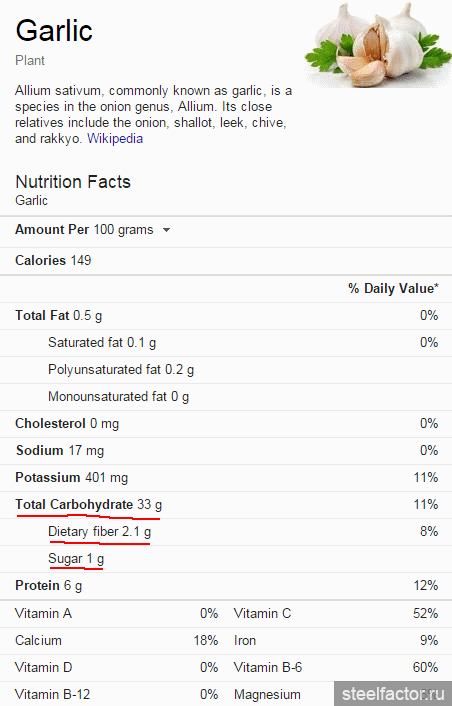Click the underlined Sugar 1 g entry

click(76, 559)
